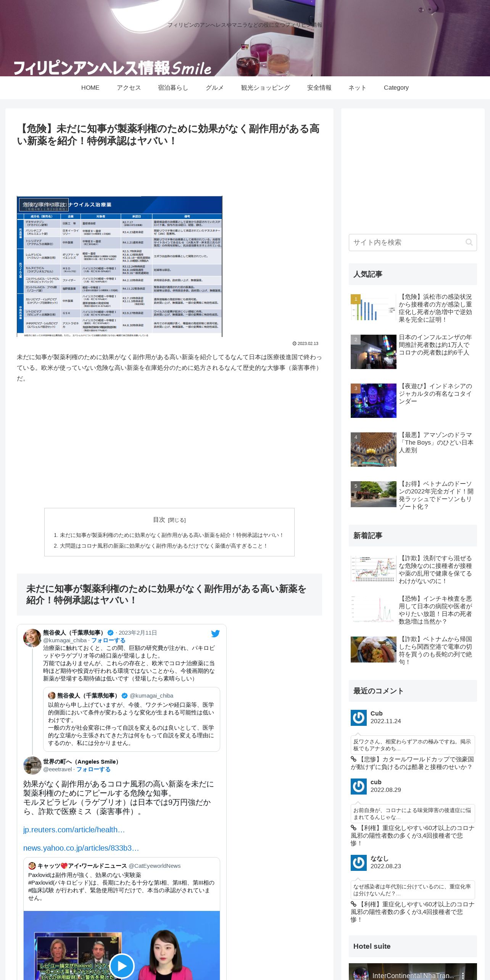Screen dimensions: 490x980
Task: Collapse table of contents via 閉じる
Action: point(177,520)
